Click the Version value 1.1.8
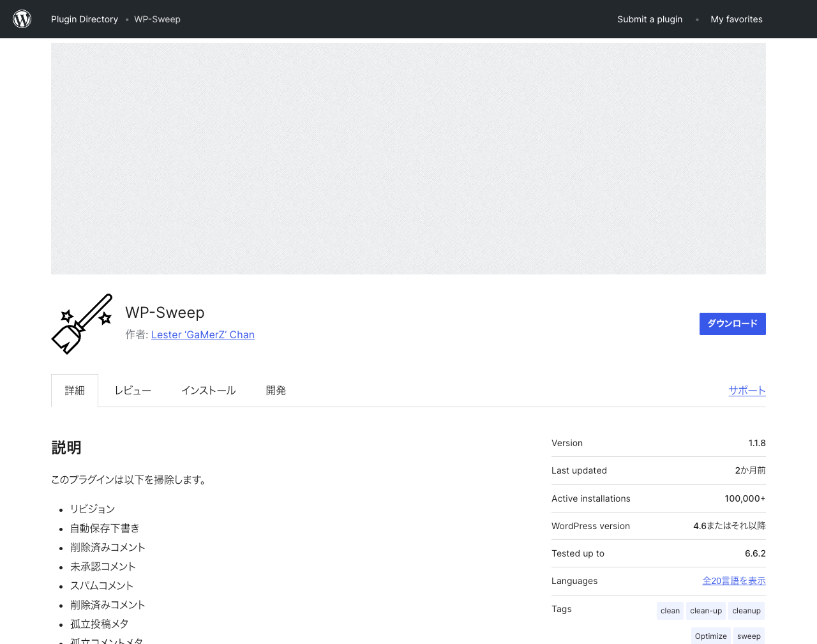The width and height of the screenshot is (817, 644). [757, 443]
